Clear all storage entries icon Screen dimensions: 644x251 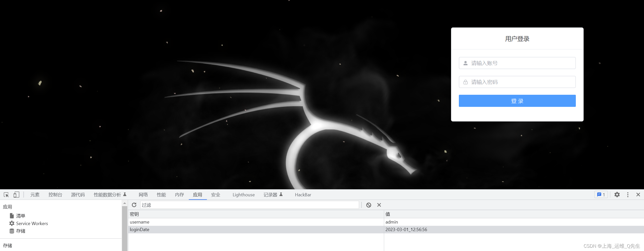click(369, 205)
